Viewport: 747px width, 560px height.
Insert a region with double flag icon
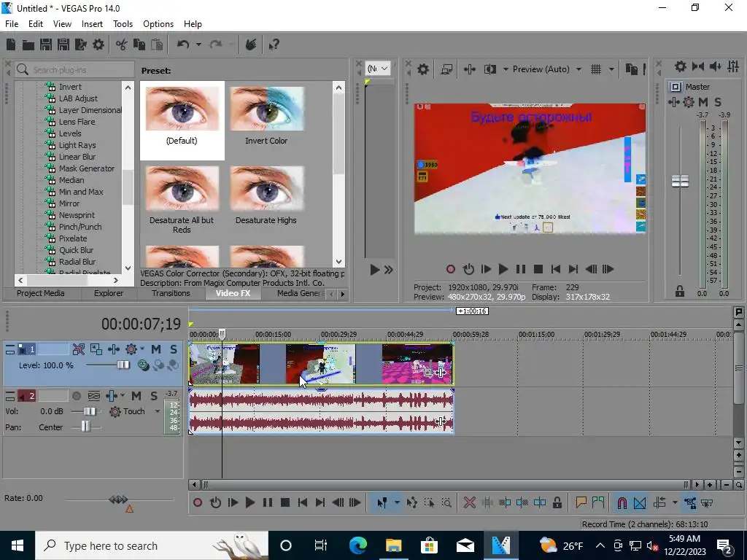[x=598, y=502]
